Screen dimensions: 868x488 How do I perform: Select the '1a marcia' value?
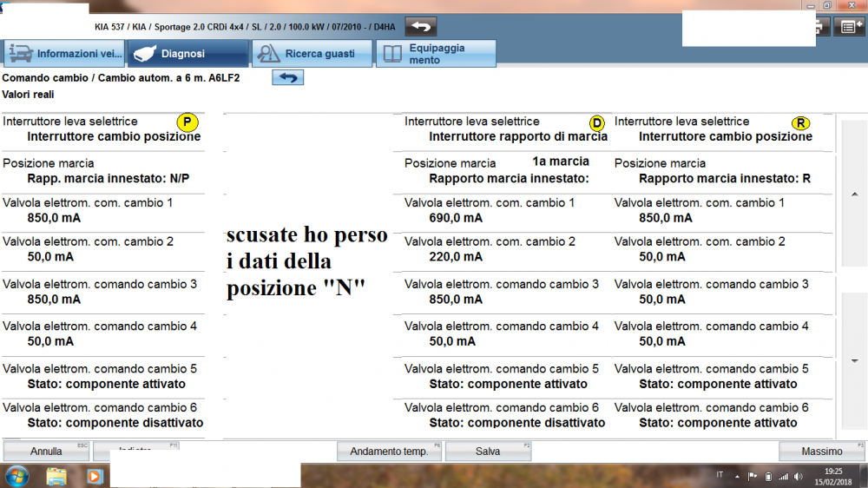[x=561, y=162]
